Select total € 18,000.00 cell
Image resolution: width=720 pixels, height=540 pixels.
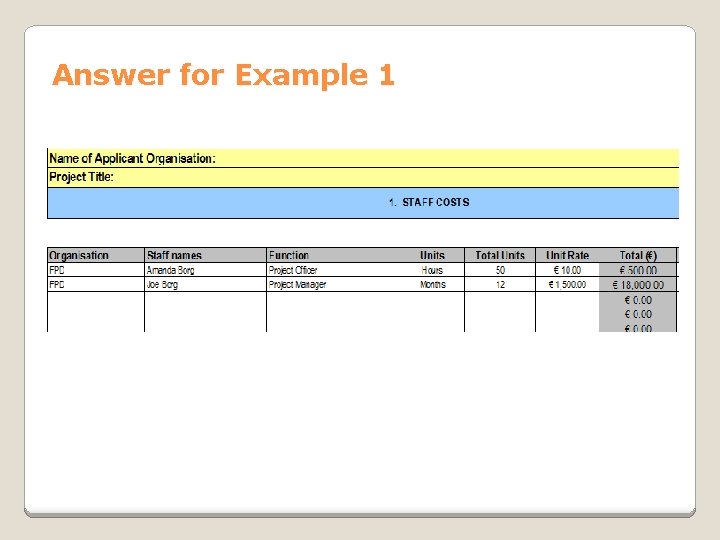pos(638,284)
